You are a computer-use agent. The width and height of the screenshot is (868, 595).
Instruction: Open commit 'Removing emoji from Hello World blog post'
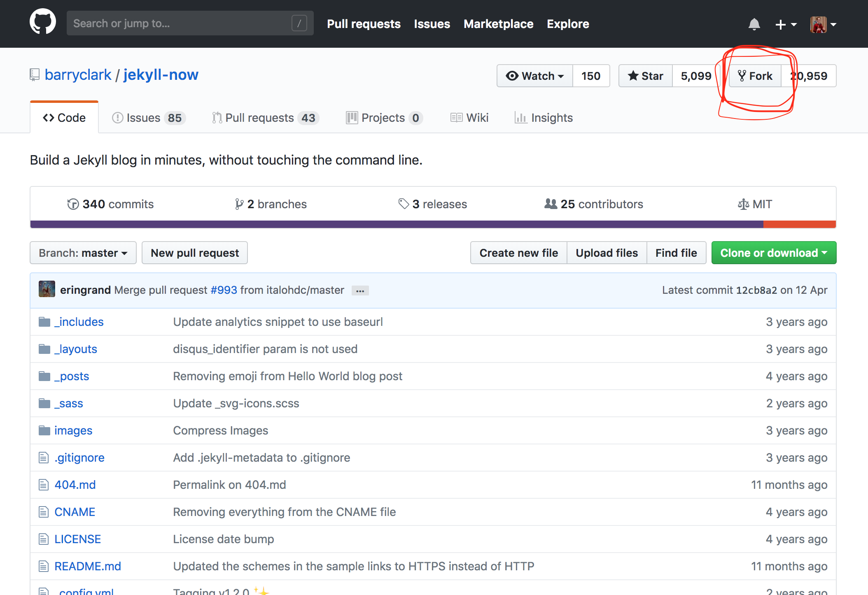click(287, 376)
